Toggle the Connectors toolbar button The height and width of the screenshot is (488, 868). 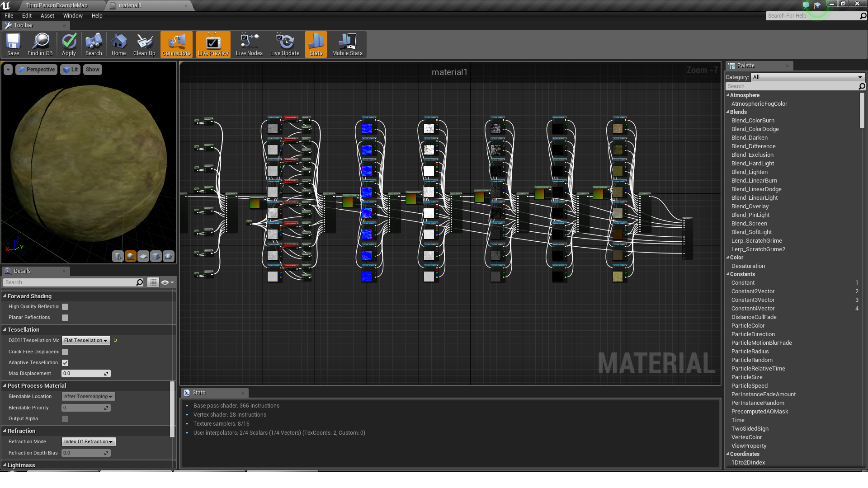[x=176, y=44]
